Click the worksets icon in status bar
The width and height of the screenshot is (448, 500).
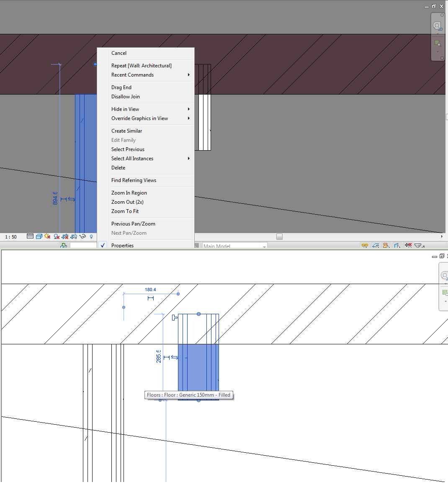click(64, 245)
